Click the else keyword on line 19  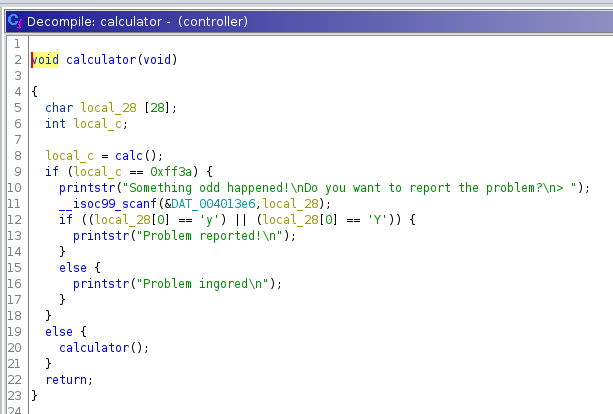click(58, 332)
